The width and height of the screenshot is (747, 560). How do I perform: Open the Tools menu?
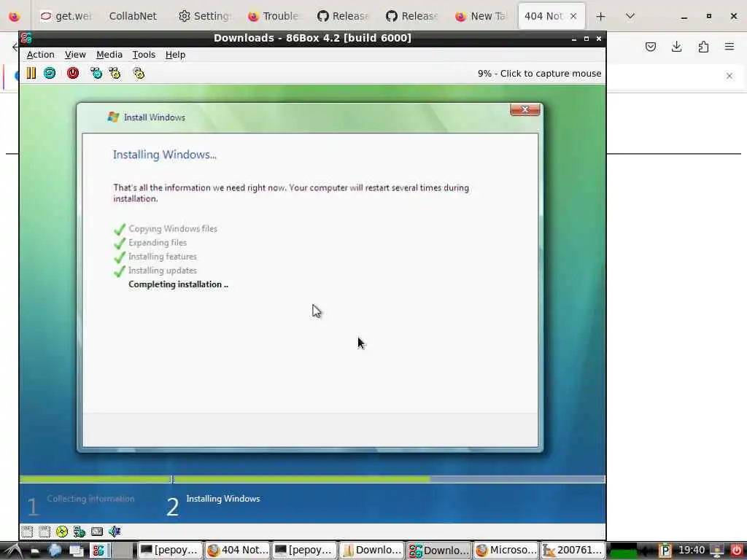click(144, 55)
